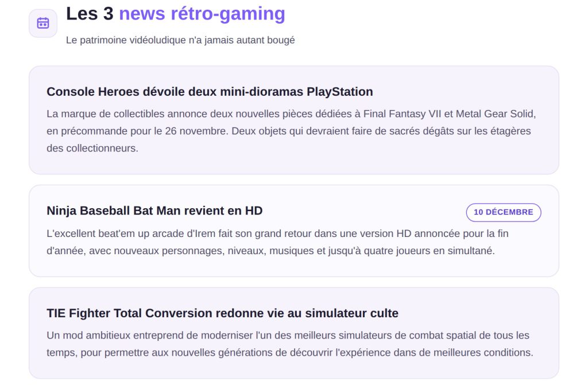Image resolution: width=588 pixels, height=385 pixels.
Task: Click the 'Les 3' heading text
Action: coord(90,14)
